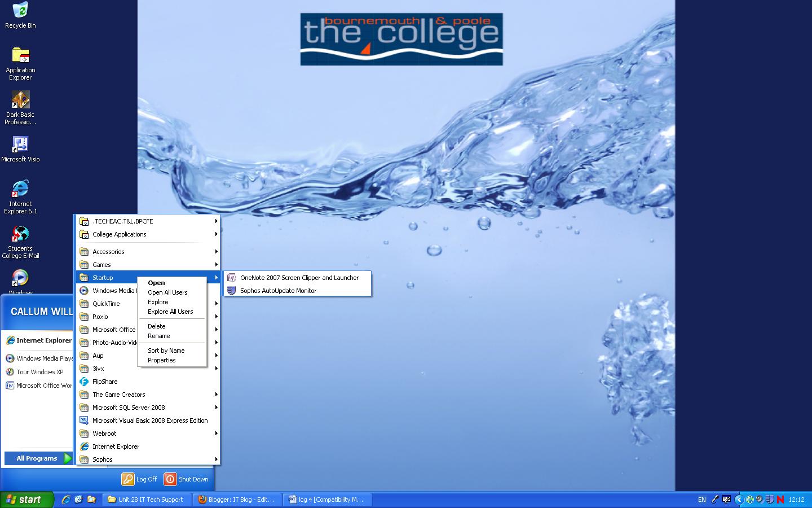Open Internet Explorer 6.1 desktop icon
The image size is (812, 508).
click(x=20, y=198)
